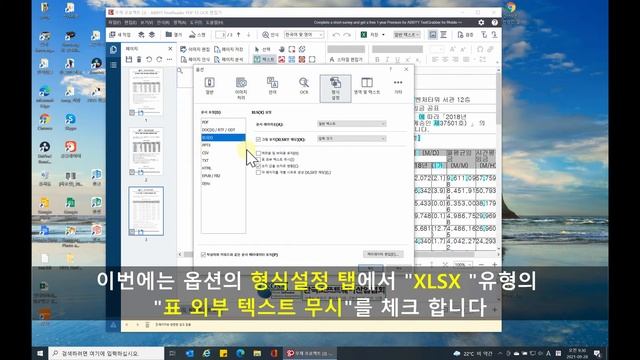Open the document layout dropdown in the options dialog
The width and height of the screenshot is (640, 360).
[x=351, y=124]
